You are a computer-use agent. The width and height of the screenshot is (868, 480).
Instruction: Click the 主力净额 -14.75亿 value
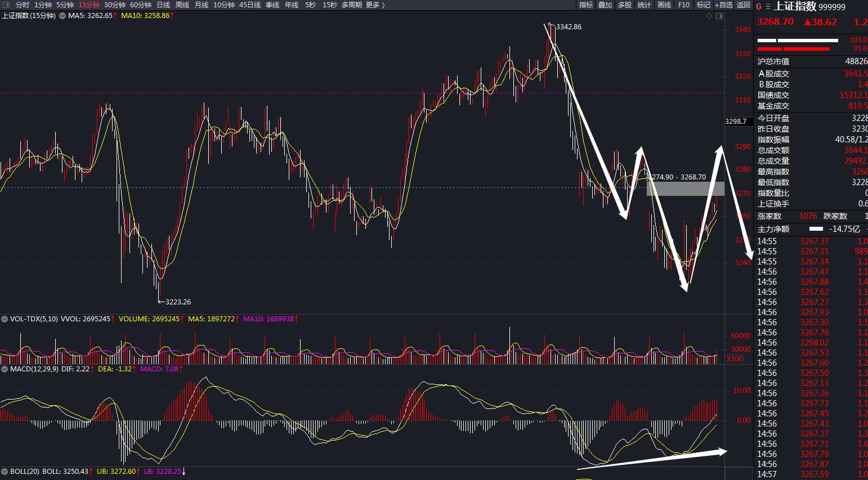click(844, 229)
